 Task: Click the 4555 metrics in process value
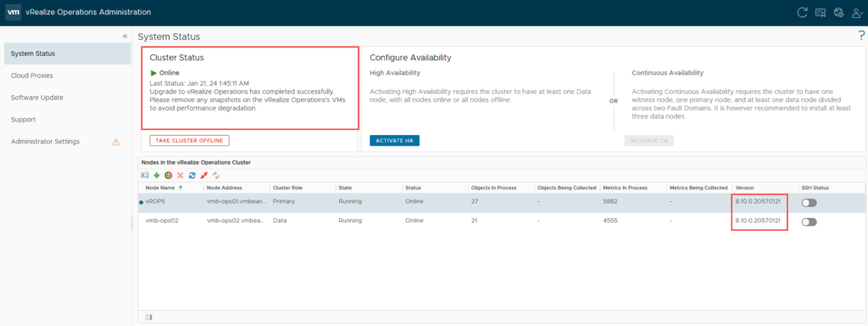[610, 221]
